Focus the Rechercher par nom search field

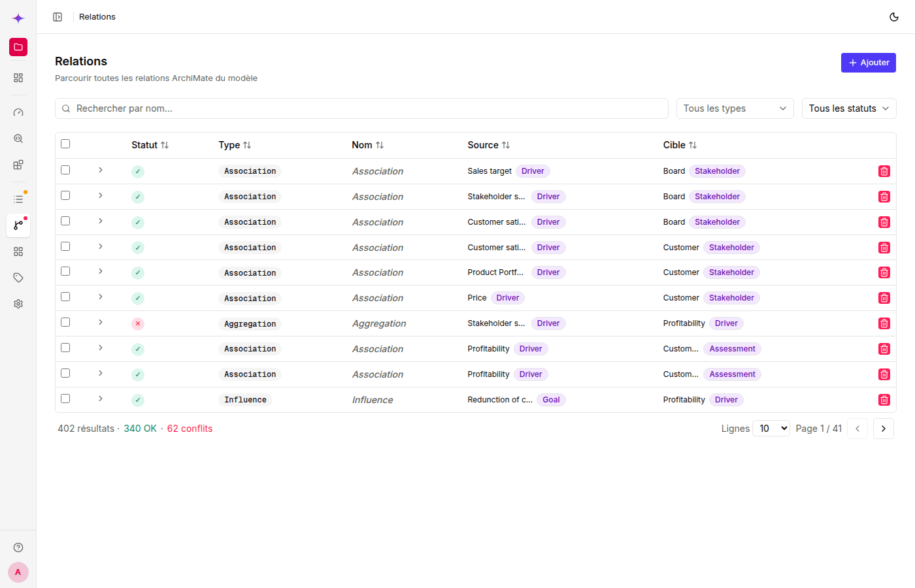pos(361,108)
